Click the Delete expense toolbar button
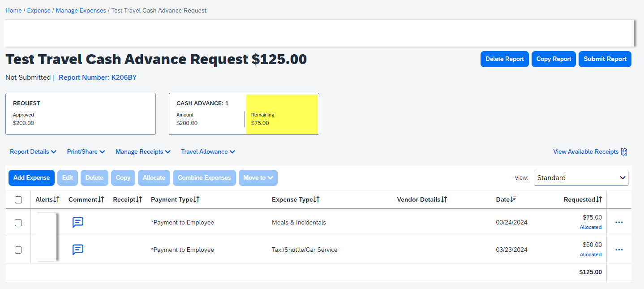Screen dimensions: 644x289 pyautogui.click(x=94, y=177)
